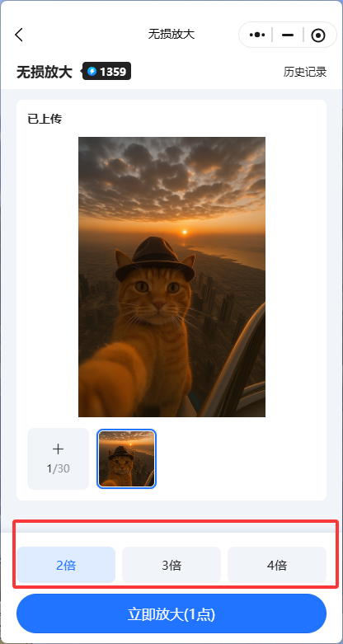Screen dimensions: 343x644
Task: Click the 已上传 label
Action: [x=45, y=119]
